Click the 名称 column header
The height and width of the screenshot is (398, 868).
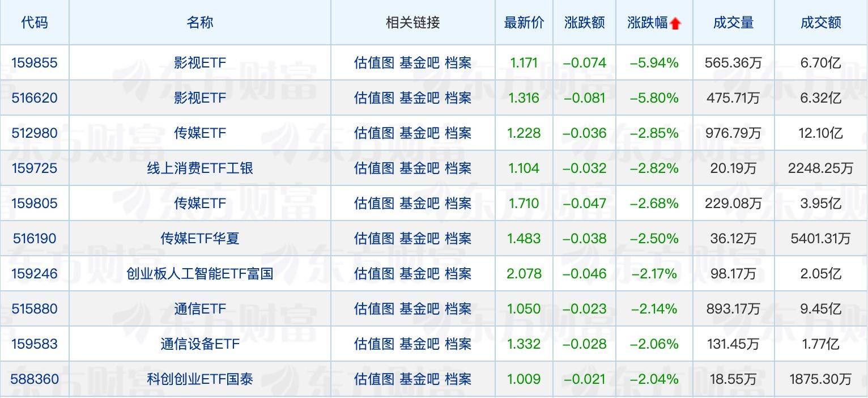[x=199, y=23]
